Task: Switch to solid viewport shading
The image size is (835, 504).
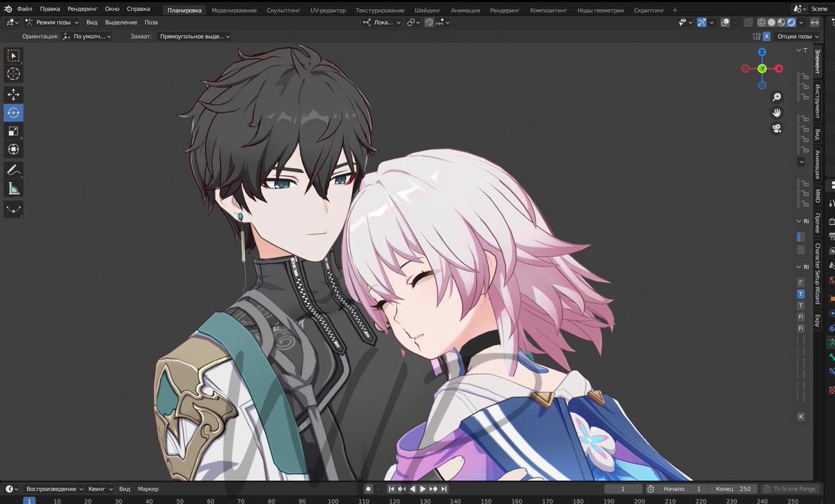Action: (x=772, y=22)
